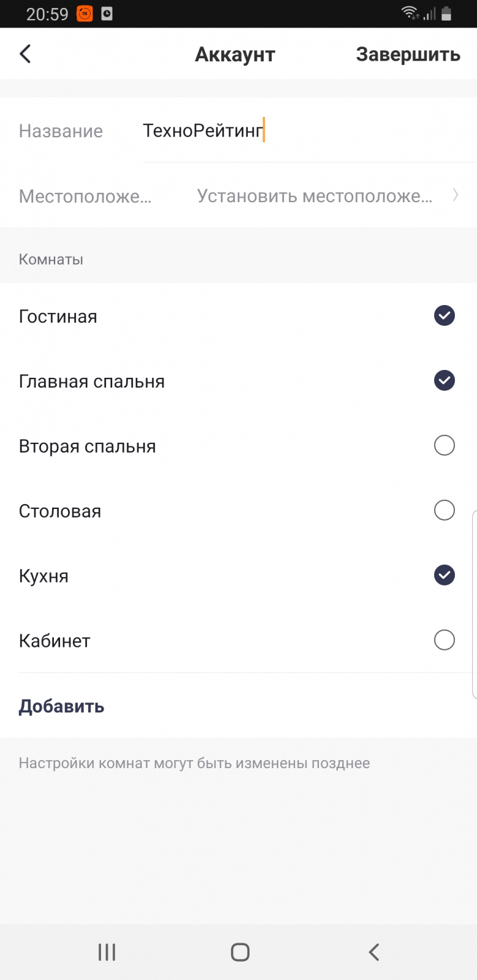Image resolution: width=477 pixels, height=980 pixels.
Task: Tap the mobile signal strength icon
Action: (x=429, y=13)
